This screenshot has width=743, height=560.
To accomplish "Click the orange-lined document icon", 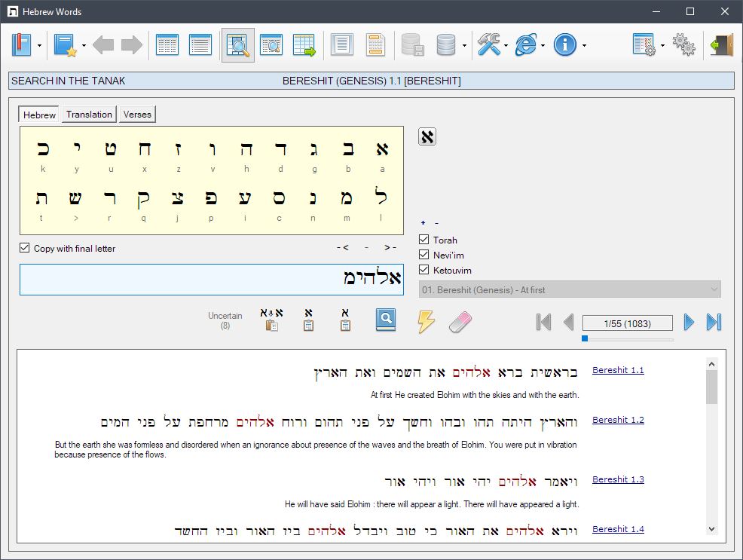I will [376, 45].
